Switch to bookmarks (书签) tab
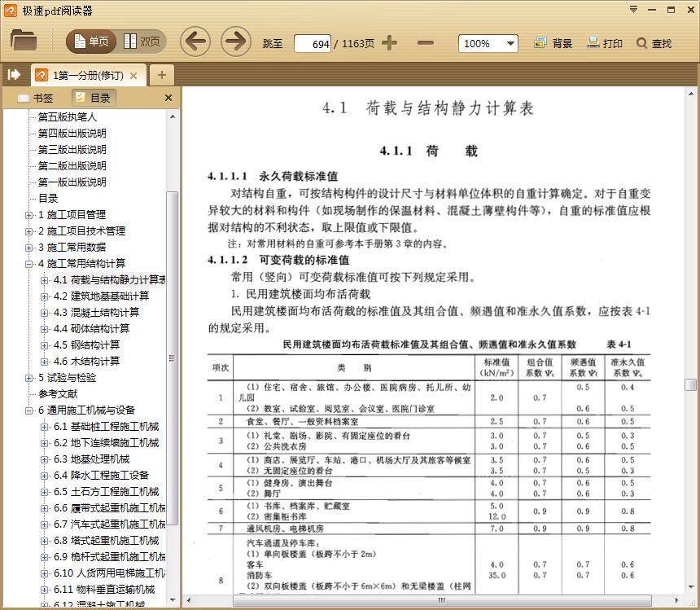This screenshot has height=610, width=700. (36, 98)
